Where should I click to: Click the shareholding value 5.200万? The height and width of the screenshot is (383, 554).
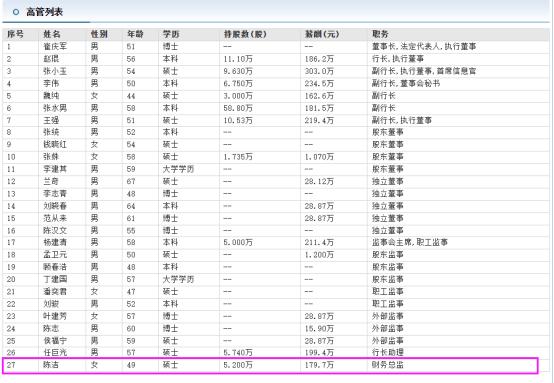point(238,365)
